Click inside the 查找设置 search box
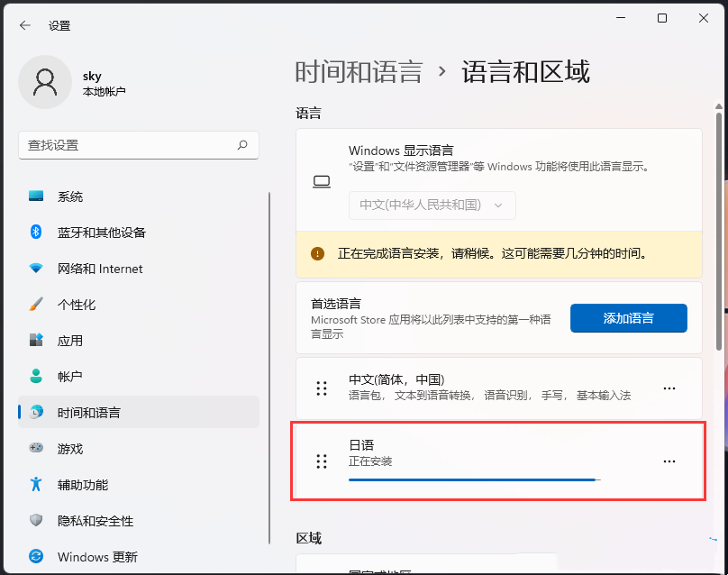The width and height of the screenshot is (728, 575). pyautogui.click(x=139, y=145)
